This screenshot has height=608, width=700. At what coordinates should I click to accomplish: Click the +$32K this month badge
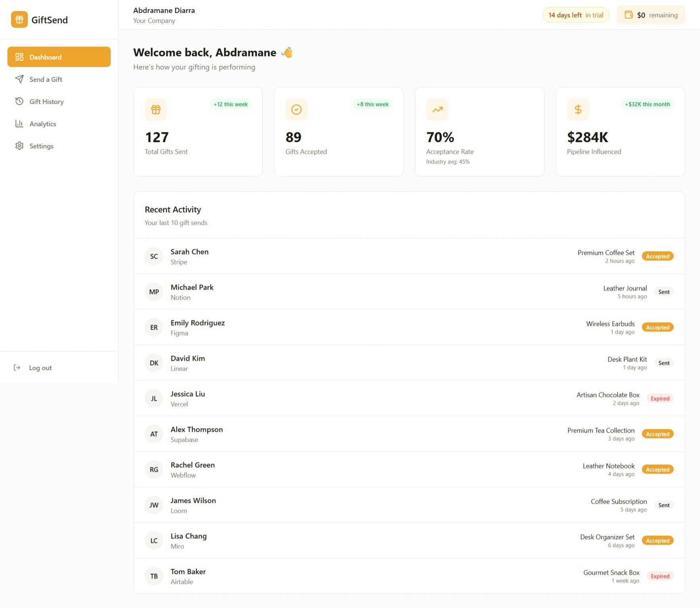coord(647,104)
